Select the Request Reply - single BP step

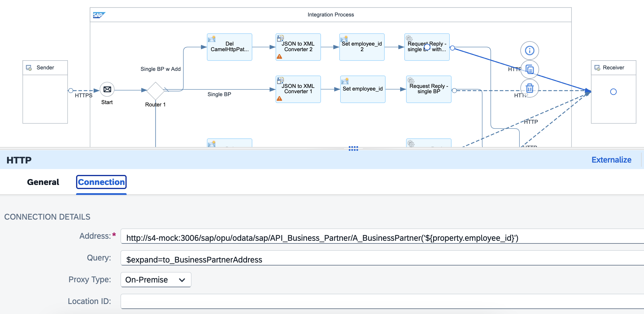[x=429, y=89]
